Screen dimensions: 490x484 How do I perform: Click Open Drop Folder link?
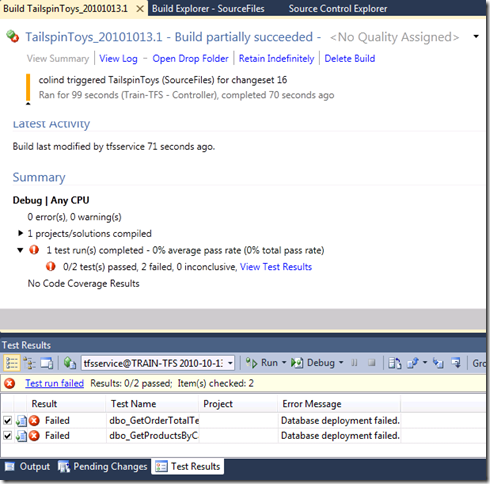[x=190, y=59]
